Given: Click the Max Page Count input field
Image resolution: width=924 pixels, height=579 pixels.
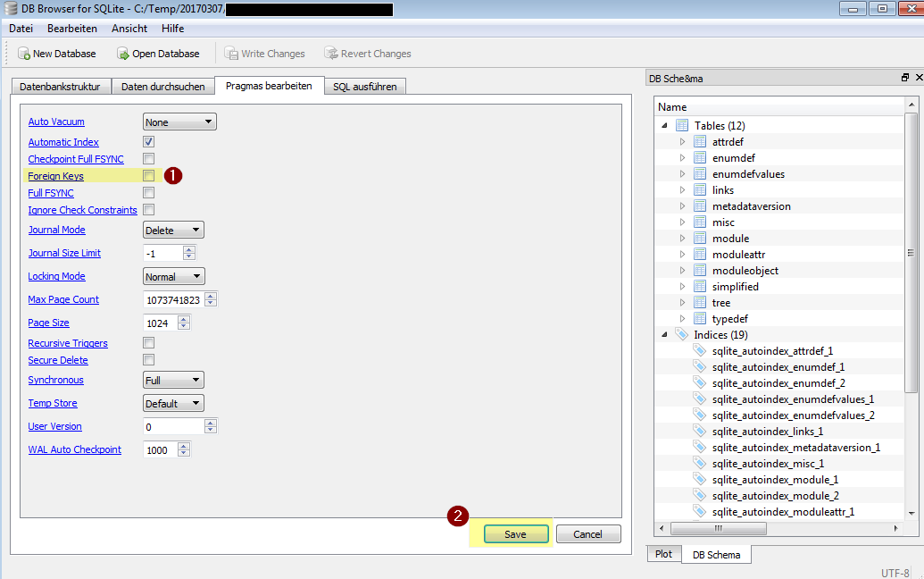Looking at the screenshot, I should pos(173,300).
